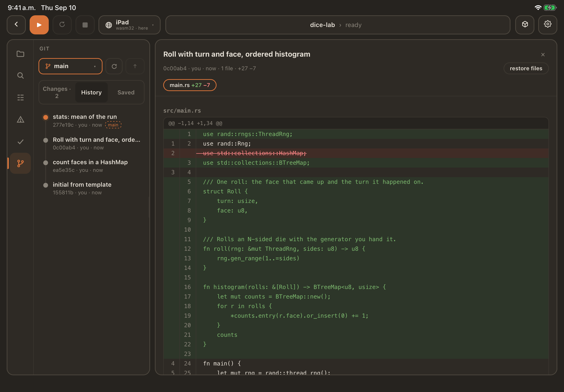Image resolution: width=564 pixels, height=392 pixels.
Task: Select the History tab
Action: coord(91,92)
